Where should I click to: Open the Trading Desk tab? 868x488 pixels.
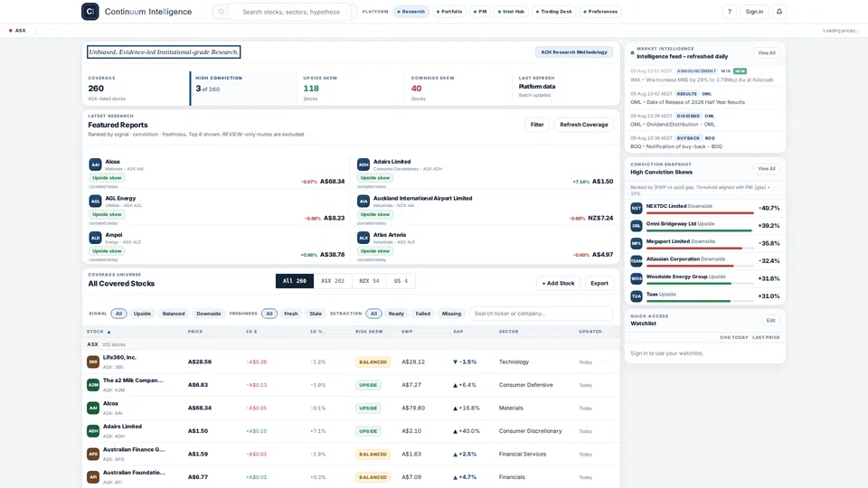pyautogui.click(x=553, y=12)
